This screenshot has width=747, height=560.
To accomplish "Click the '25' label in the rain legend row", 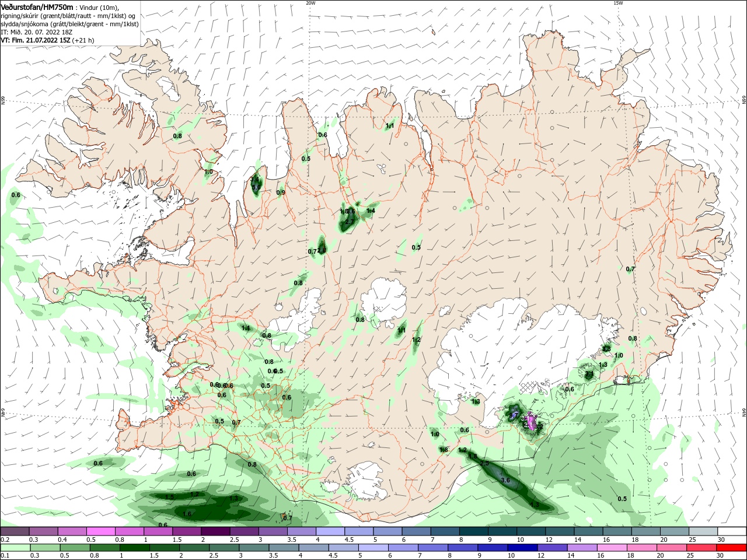I will (692, 556).
